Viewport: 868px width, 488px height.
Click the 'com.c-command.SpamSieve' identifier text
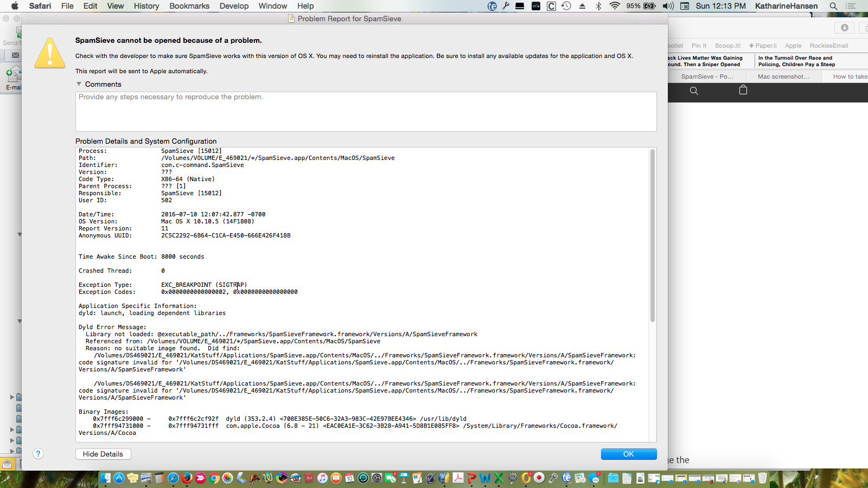coord(202,165)
